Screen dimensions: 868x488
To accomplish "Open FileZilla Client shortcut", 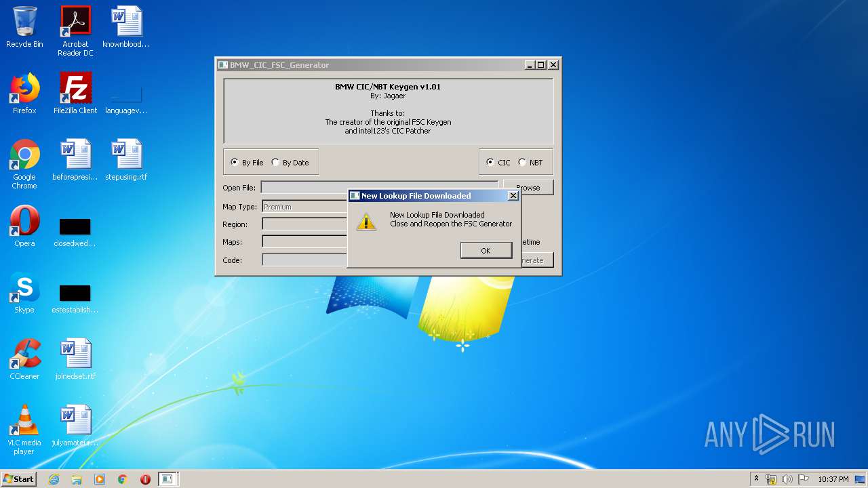I will click(x=75, y=94).
